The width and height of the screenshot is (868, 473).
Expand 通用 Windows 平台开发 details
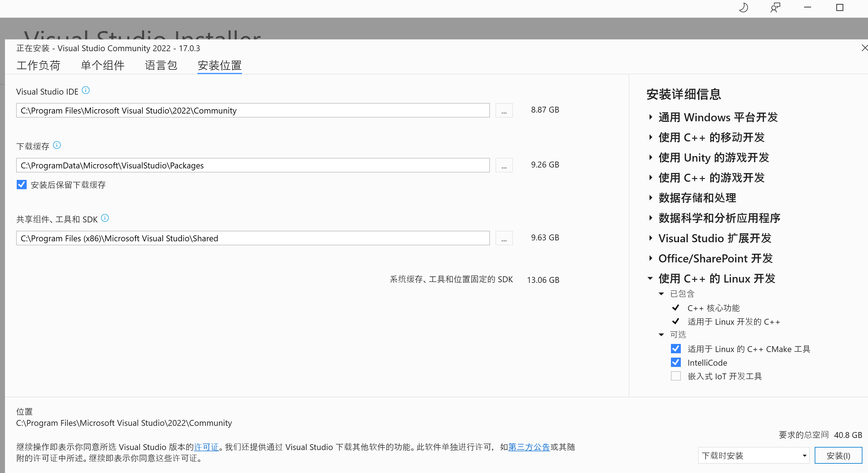tap(651, 117)
